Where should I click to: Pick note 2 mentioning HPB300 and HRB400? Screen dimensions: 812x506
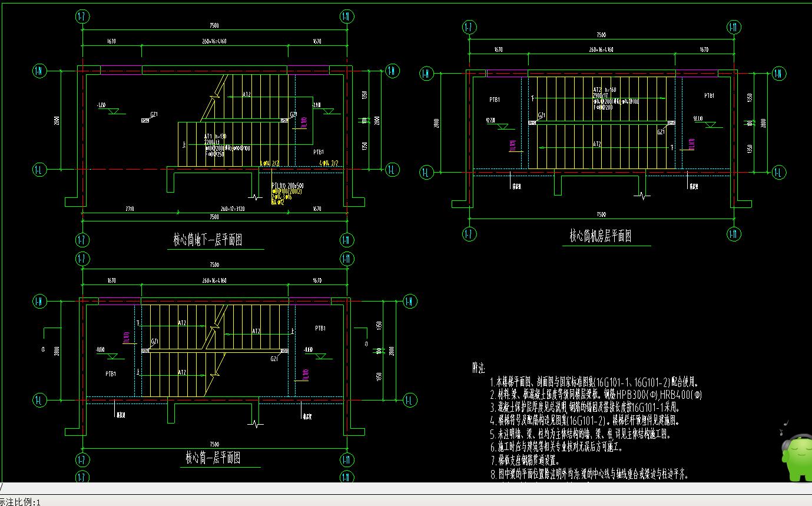(596, 395)
